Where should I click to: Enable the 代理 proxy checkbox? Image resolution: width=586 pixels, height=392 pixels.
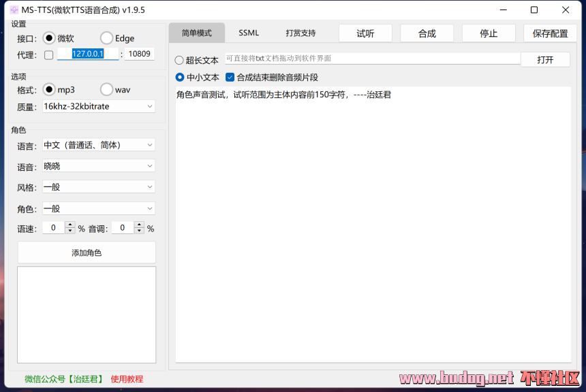48,55
